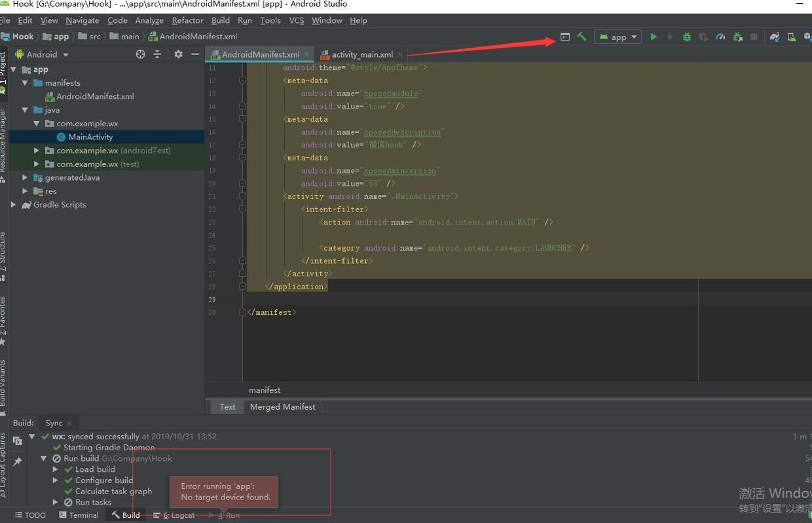Image resolution: width=812 pixels, height=523 pixels.
Task: Open the VCS menu
Action: point(297,20)
